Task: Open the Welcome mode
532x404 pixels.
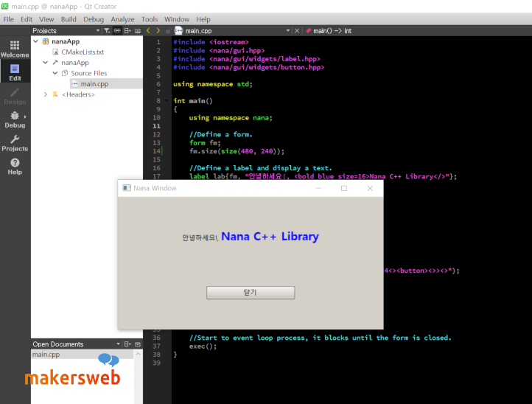Action: point(15,48)
